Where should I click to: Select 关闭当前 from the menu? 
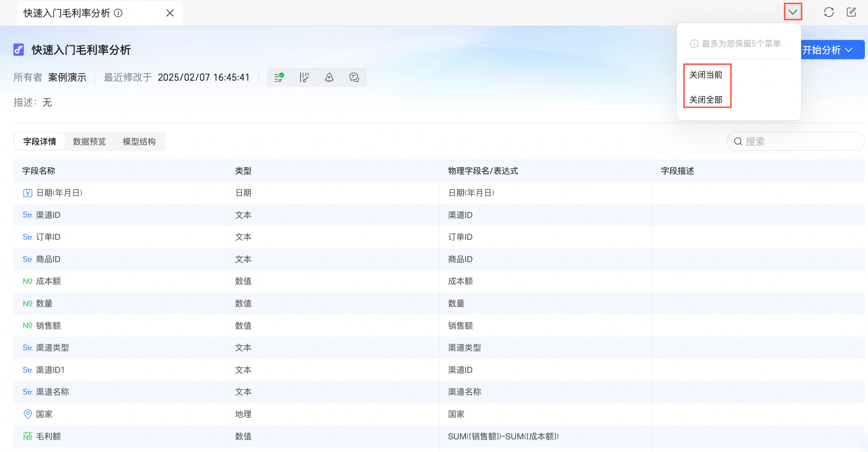[706, 75]
